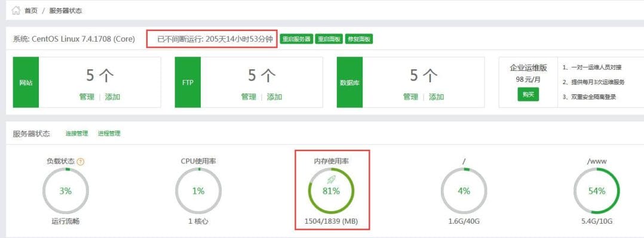Click the CPU使用率 1% gauge

tap(198, 191)
